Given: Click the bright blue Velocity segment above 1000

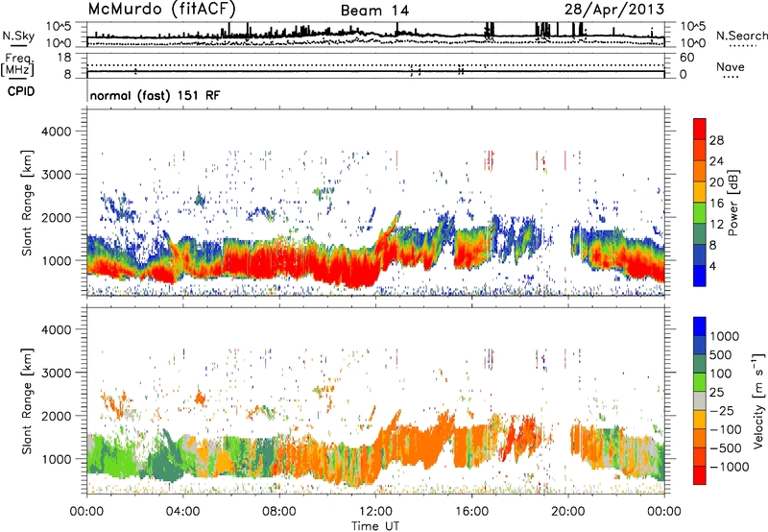Looking at the screenshot, I should point(700,326).
